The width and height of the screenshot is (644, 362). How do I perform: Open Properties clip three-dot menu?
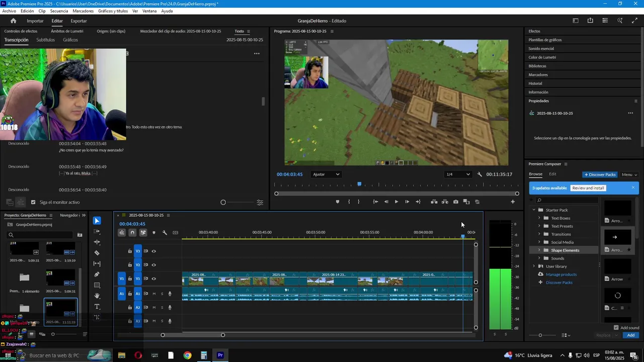pos(630,113)
